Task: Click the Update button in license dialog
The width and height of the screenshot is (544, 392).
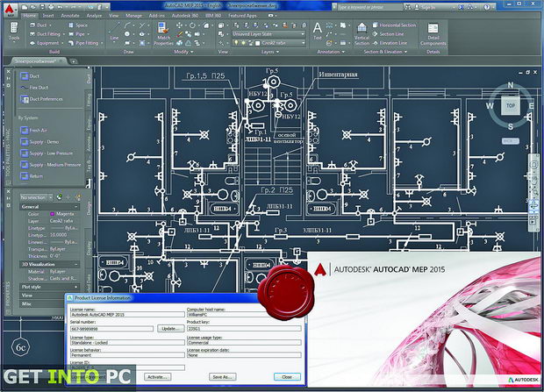Action: coord(170,328)
